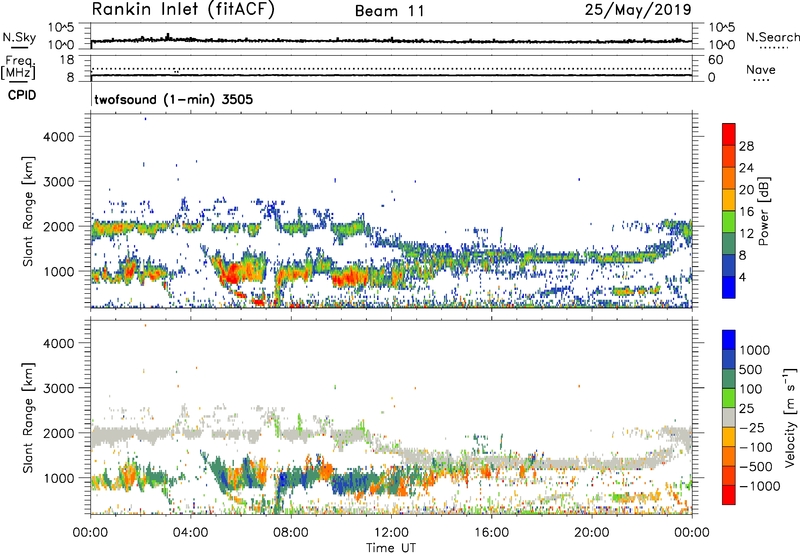Select the "3000" tick on the Velocity panel axis
Viewport: 800px width, 554px height.
[59, 388]
